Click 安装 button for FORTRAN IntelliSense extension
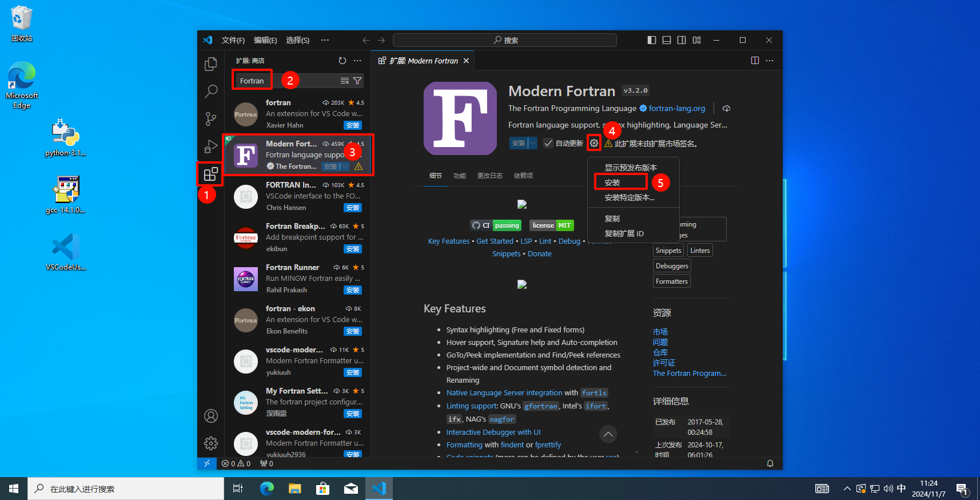The height and width of the screenshot is (500, 980). pyautogui.click(x=353, y=208)
